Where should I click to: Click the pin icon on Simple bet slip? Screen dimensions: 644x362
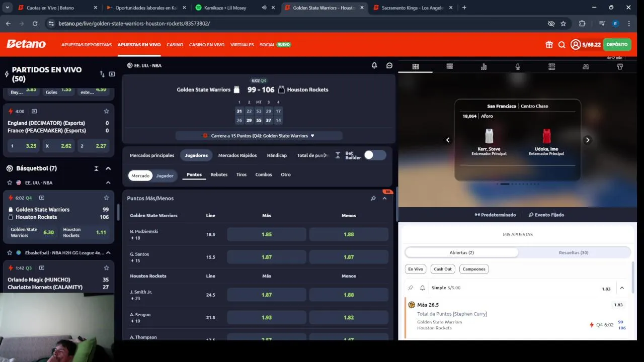point(411,288)
